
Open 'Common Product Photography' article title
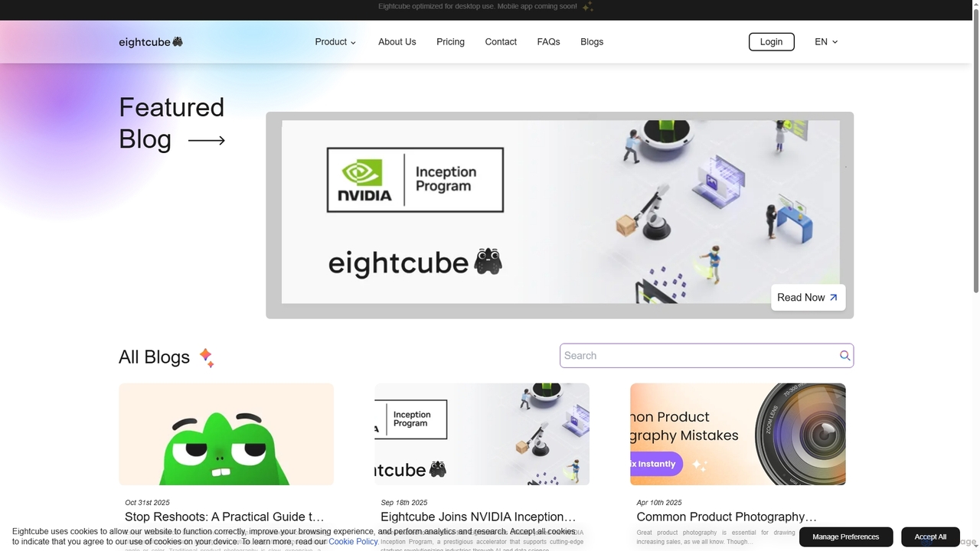[727, 517]
